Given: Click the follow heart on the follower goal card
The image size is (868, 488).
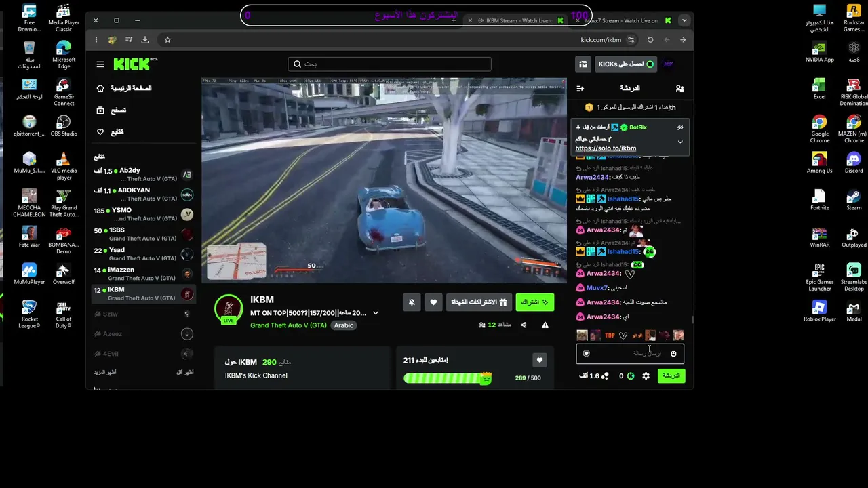Looking at the screenshot, I should pos(540,360).
